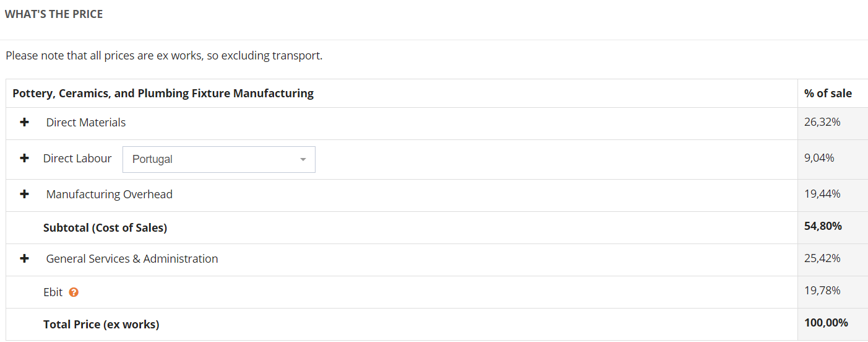Click the '% of sale' column header
The image size is (868, 342).
[x=828, y=94]
